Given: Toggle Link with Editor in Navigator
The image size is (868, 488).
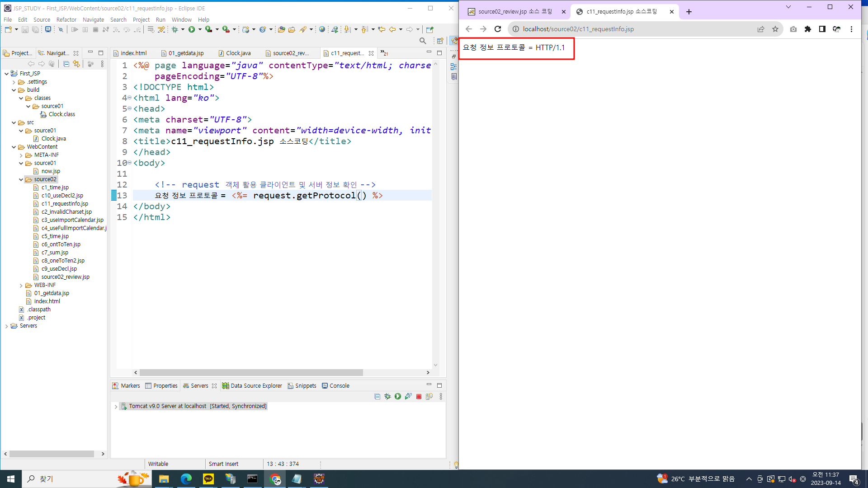Looking at the screenshot, I should [x=76, y=64].
